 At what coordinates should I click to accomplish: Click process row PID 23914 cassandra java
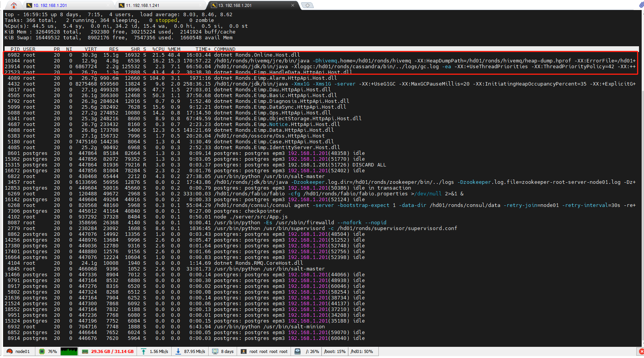320,67
